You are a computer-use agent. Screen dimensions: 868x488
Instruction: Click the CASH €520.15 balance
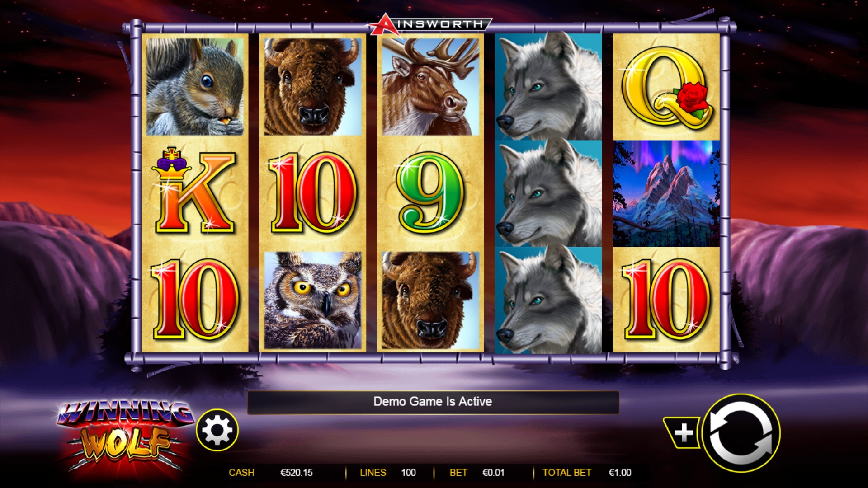click(x=270, y=473)
